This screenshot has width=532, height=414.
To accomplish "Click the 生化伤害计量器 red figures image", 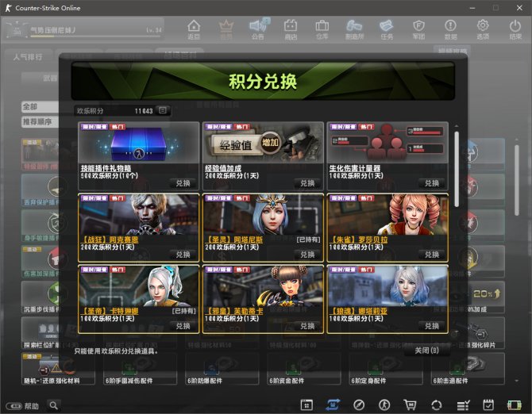I will (x=387, y=144).
